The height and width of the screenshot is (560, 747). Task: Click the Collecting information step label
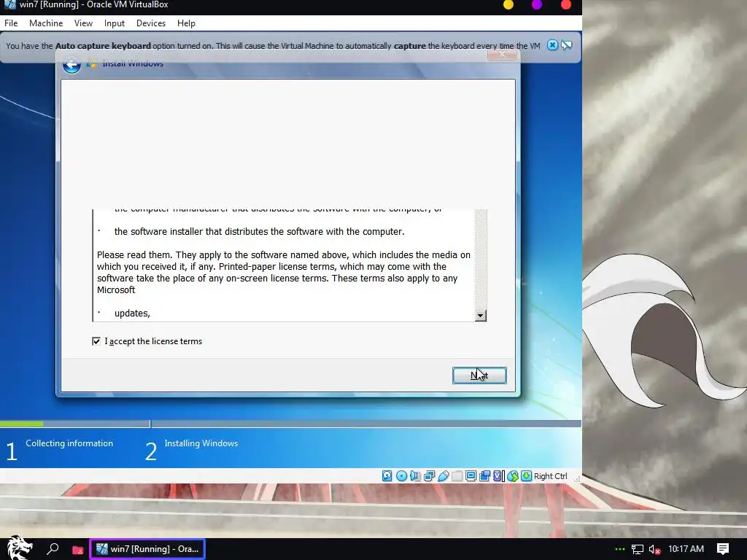click(69, 443)
